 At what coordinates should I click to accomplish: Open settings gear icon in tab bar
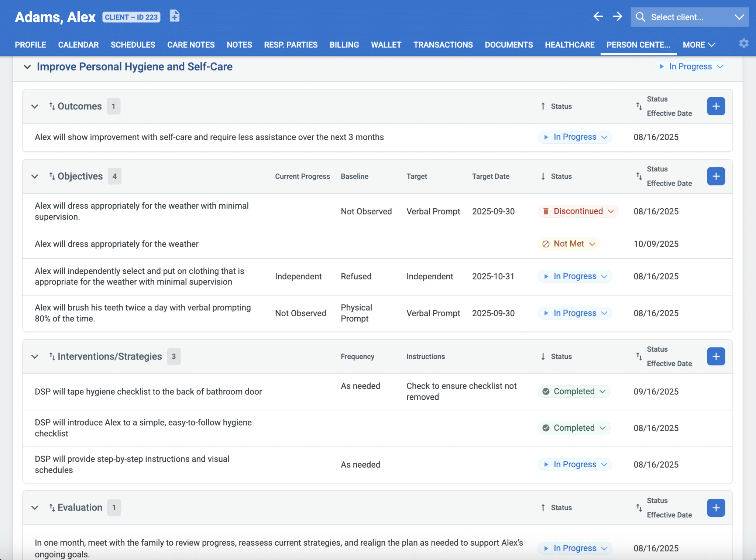[x=743, y=44]
